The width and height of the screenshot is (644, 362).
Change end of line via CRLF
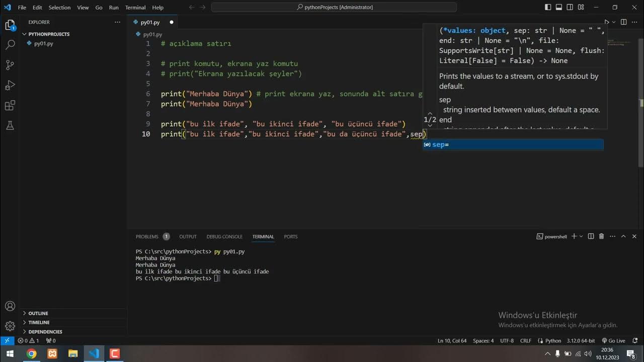click(526, 340)
